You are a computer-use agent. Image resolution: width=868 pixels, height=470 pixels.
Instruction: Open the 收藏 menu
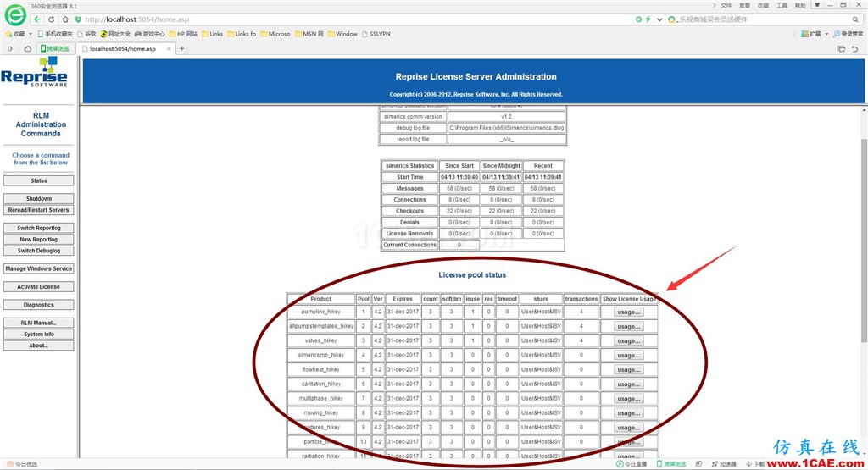(x=764, y=6)
